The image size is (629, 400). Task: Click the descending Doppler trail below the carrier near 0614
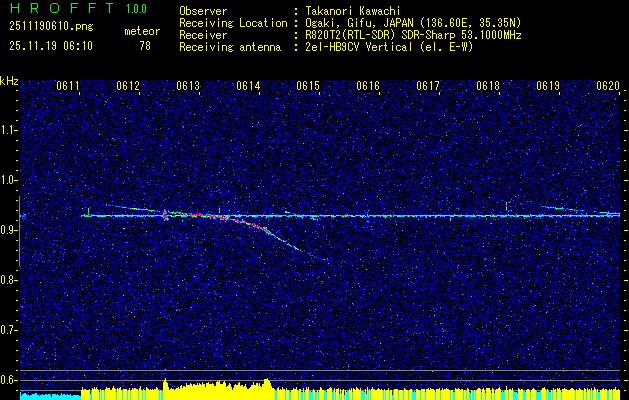(277, 237)
